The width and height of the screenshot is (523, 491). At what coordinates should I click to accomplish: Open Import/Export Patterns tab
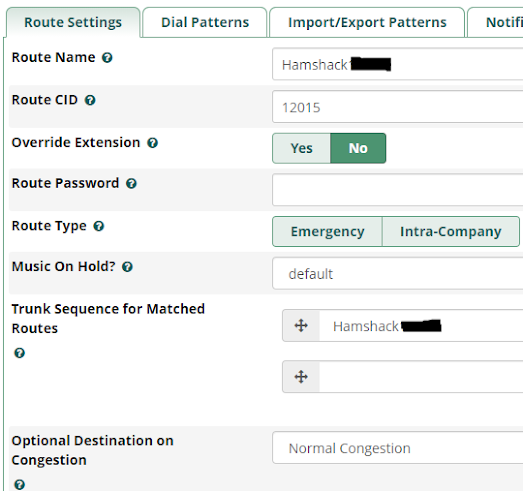367,22
